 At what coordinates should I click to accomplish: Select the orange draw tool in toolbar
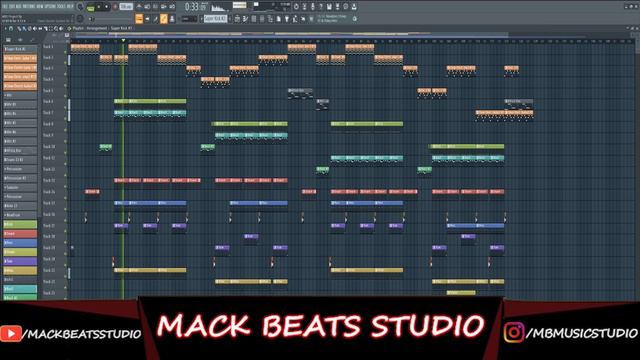[139, 19]
